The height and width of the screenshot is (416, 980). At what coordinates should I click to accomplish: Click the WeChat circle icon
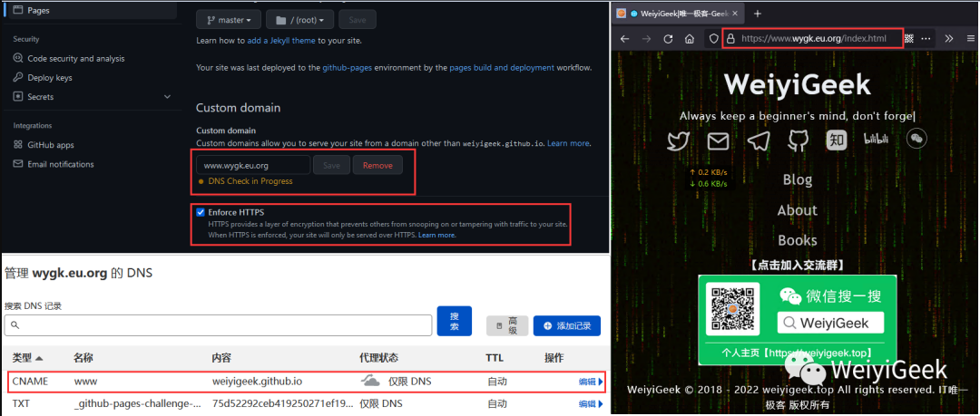[x=916, y=139]
